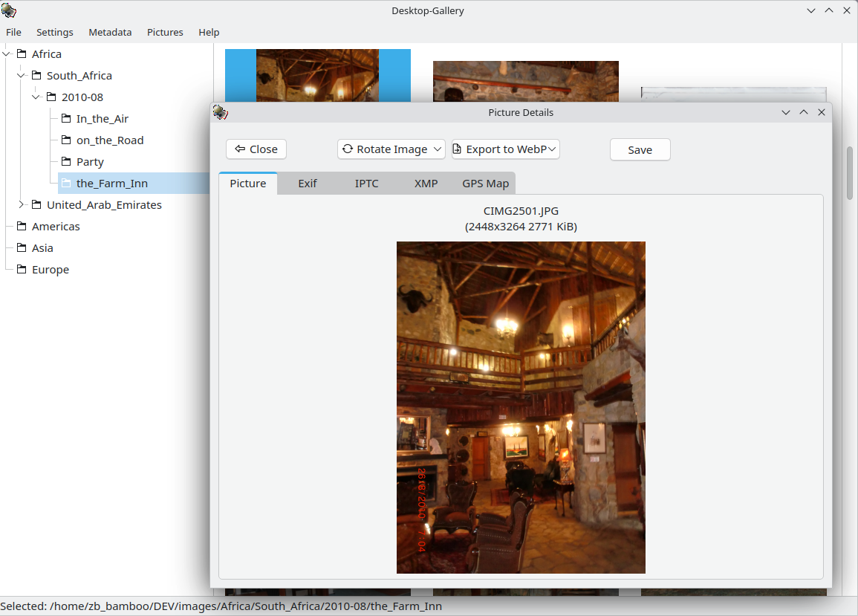Open the Export to WebP dropdown
The width and height of the screenshot is (858, 616).
pyautogui.click(x=505, y=149)
